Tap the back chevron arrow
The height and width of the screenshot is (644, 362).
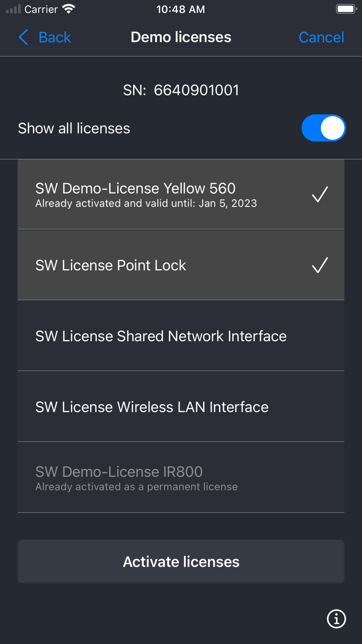[x=23, y=37]
